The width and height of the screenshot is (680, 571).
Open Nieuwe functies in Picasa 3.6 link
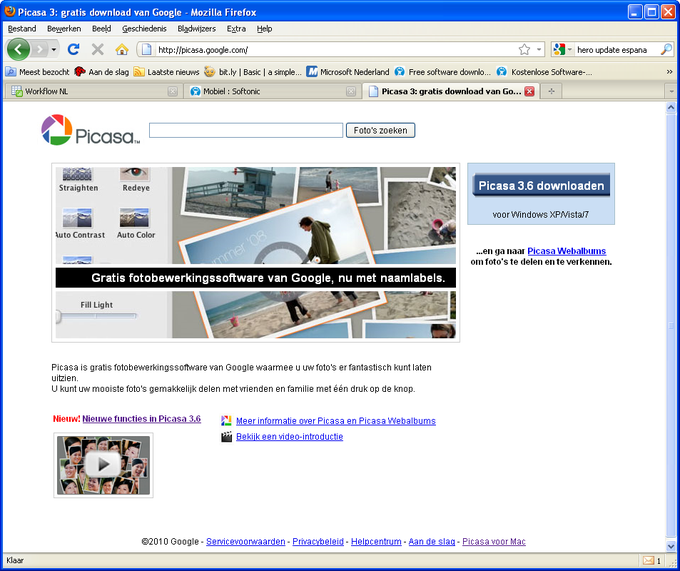(x=141, y=419)
